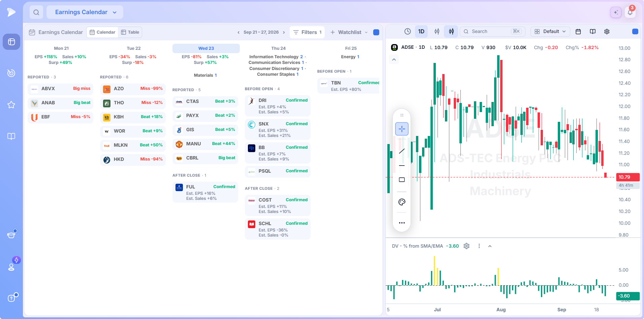Select the crosshair drawing tool
This screenshot has height=319, width=644.
402,129
